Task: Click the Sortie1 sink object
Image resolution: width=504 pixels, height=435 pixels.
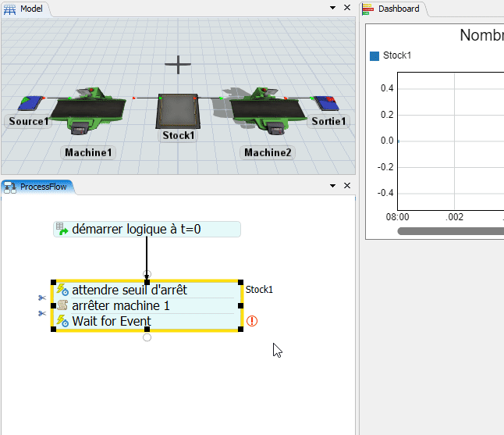Action: pos(325,103)
